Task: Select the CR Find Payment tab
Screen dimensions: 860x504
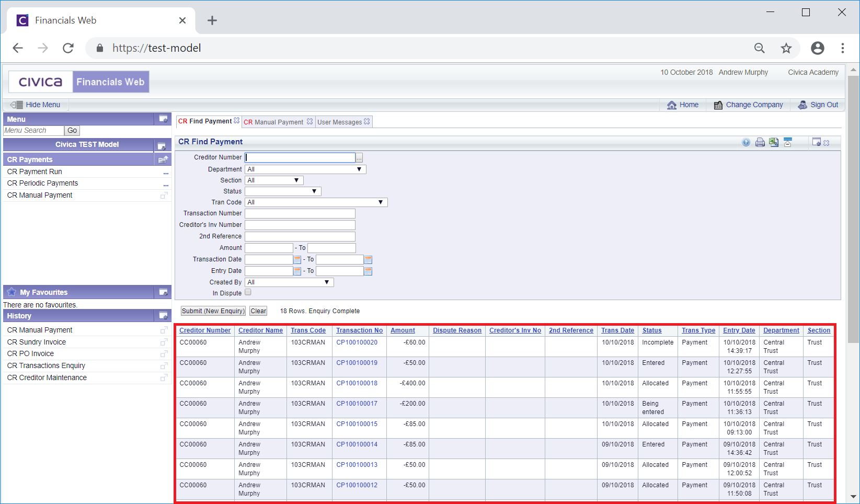Action: [x=205, y=121]
